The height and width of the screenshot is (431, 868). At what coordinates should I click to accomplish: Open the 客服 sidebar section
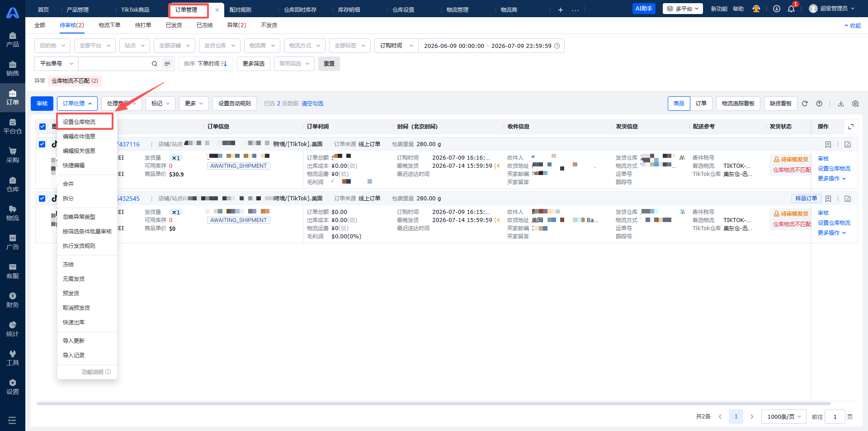(x=13, y=271)
